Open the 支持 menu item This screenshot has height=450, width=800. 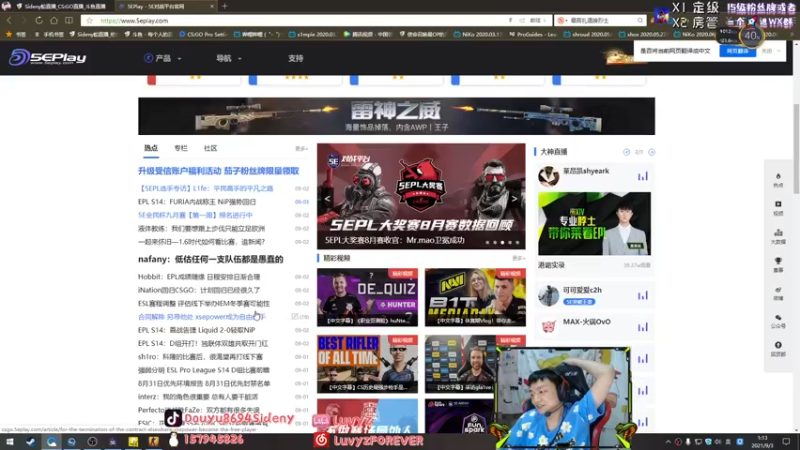pos(295,58)
